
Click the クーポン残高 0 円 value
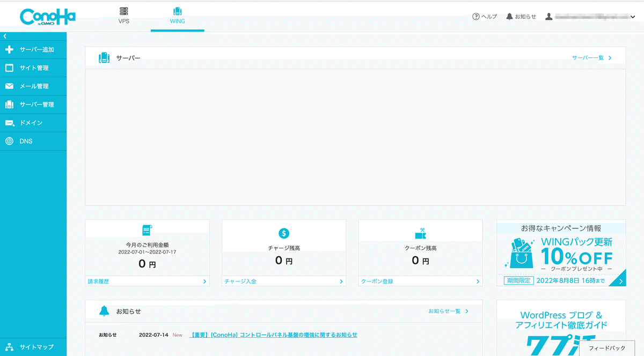420,261
